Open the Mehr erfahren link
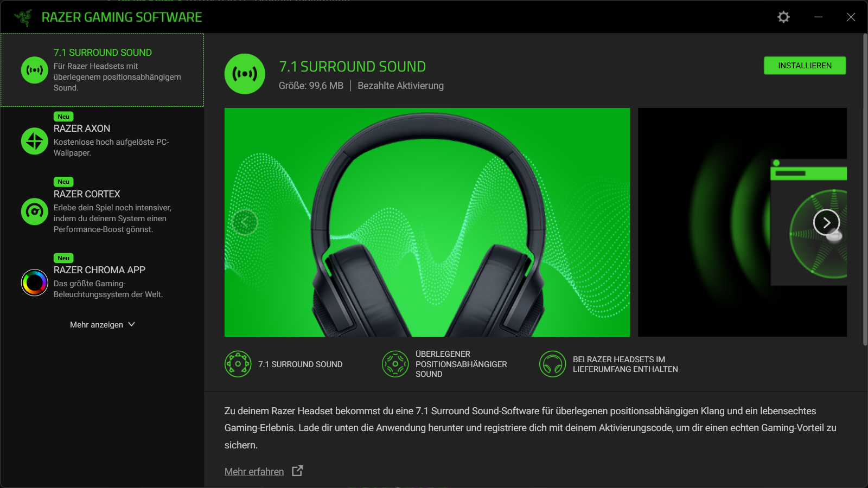This screenshot has width=868, height=488. (x=254, y=472)
